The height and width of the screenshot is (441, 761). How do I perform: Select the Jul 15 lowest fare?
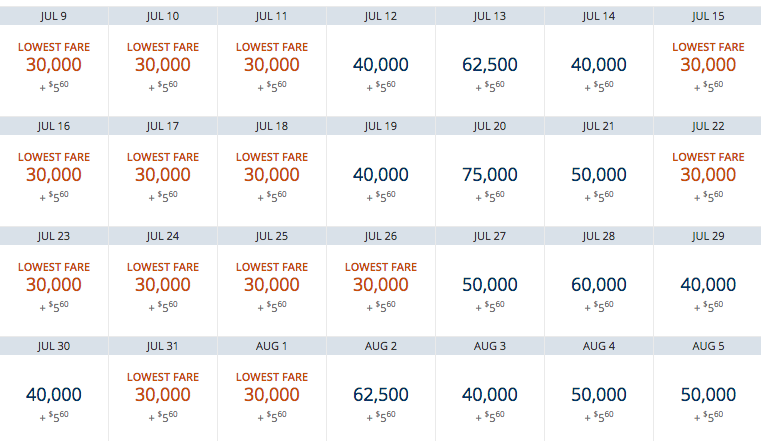708,64
